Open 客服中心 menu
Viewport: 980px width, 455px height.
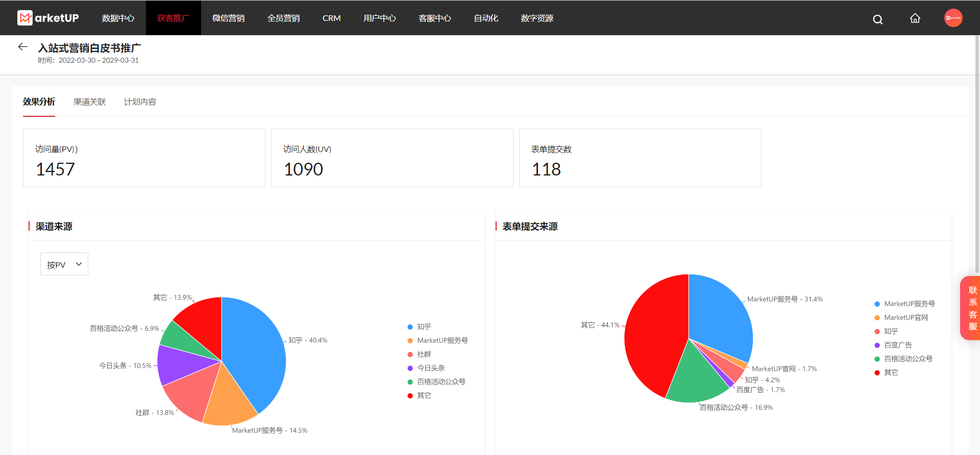point(435,18)
